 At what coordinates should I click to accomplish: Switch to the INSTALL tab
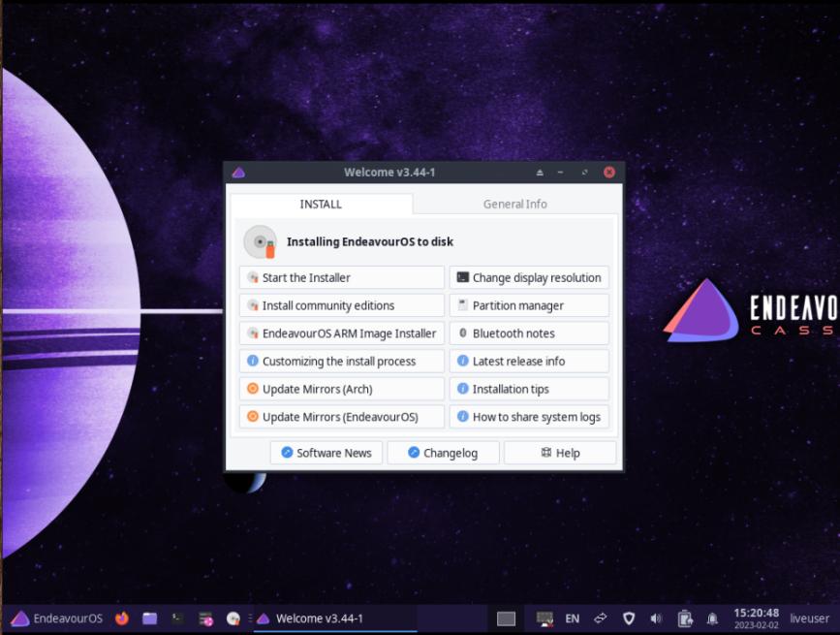pos(321,205)
